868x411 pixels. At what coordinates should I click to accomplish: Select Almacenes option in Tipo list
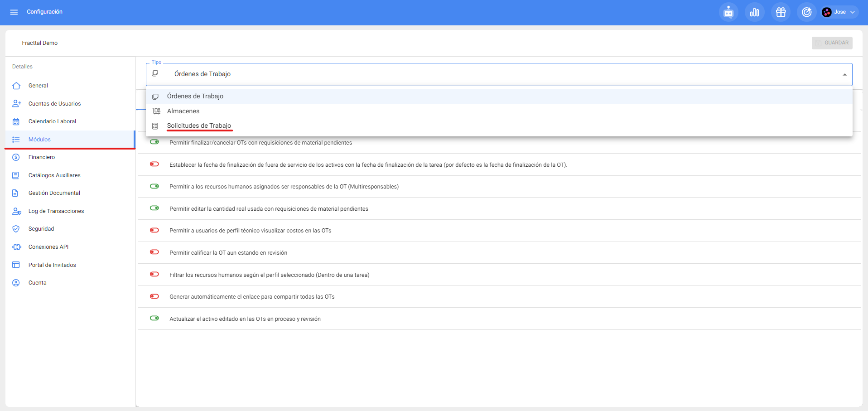183,111
